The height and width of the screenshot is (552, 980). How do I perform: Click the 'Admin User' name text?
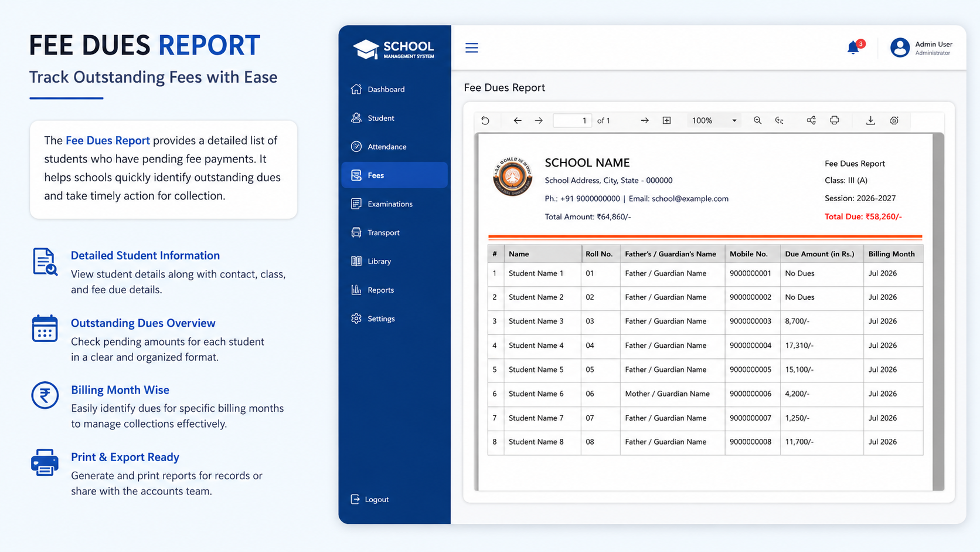click(x=934, y=44)
